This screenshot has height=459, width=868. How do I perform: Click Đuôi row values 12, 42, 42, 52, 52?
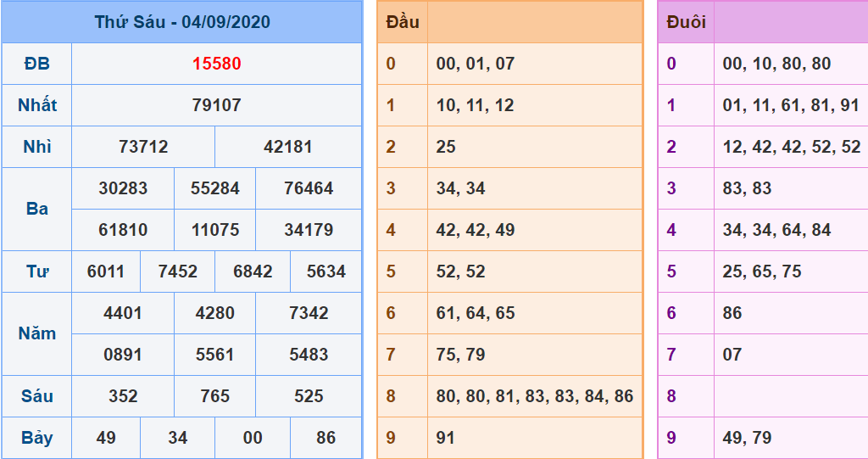point(791,147)
